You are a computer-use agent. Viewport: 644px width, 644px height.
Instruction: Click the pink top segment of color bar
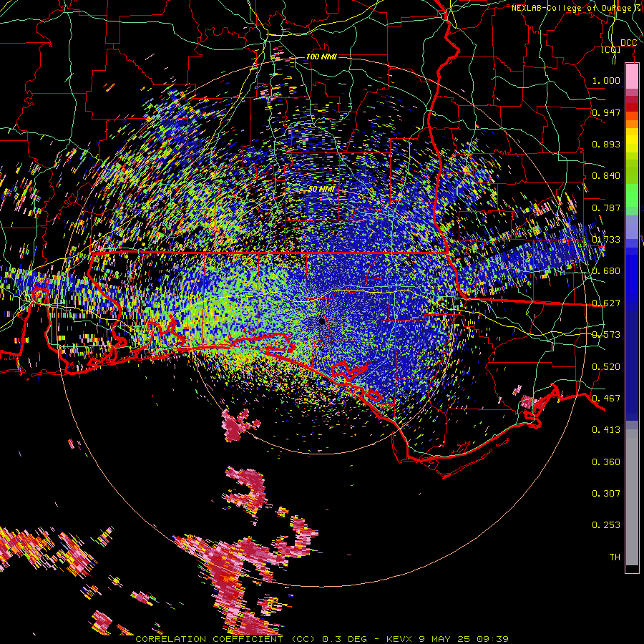click(632, 77)
